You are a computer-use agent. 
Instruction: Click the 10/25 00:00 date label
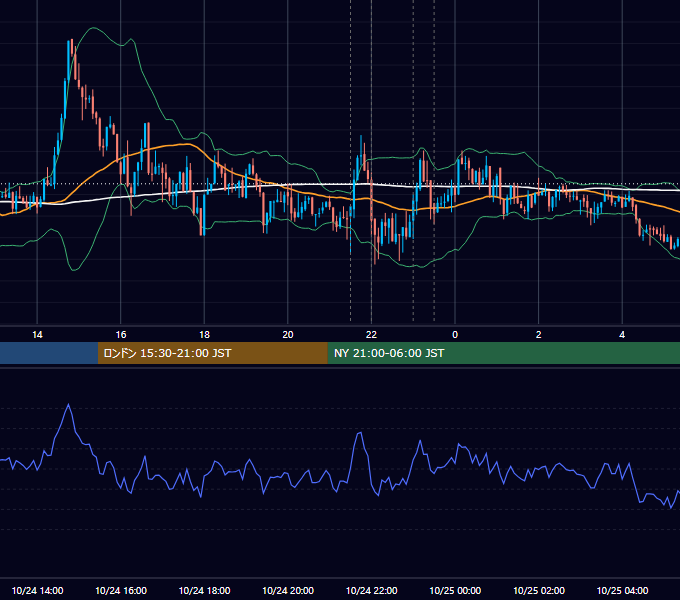455,590
